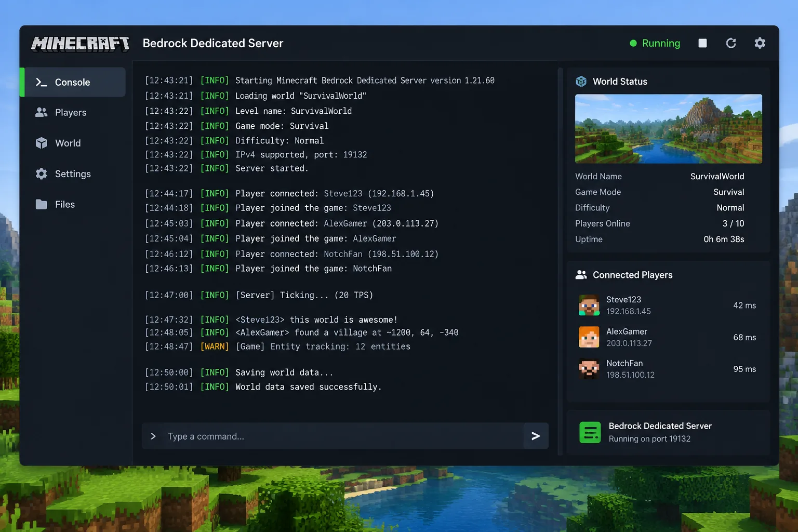Open the Files tab
This screenshot has width=798, height=532.
point(73,205)
